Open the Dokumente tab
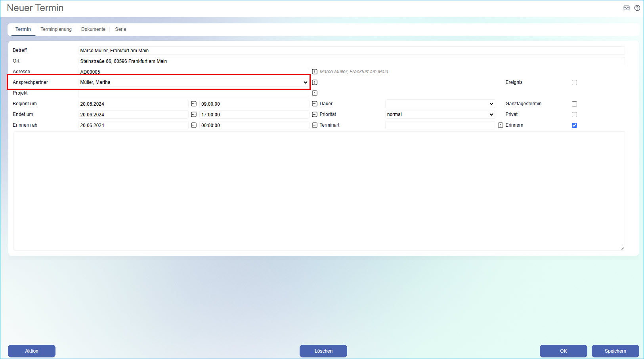The width and height of the screenshot is (644, 359). (94, 29)
